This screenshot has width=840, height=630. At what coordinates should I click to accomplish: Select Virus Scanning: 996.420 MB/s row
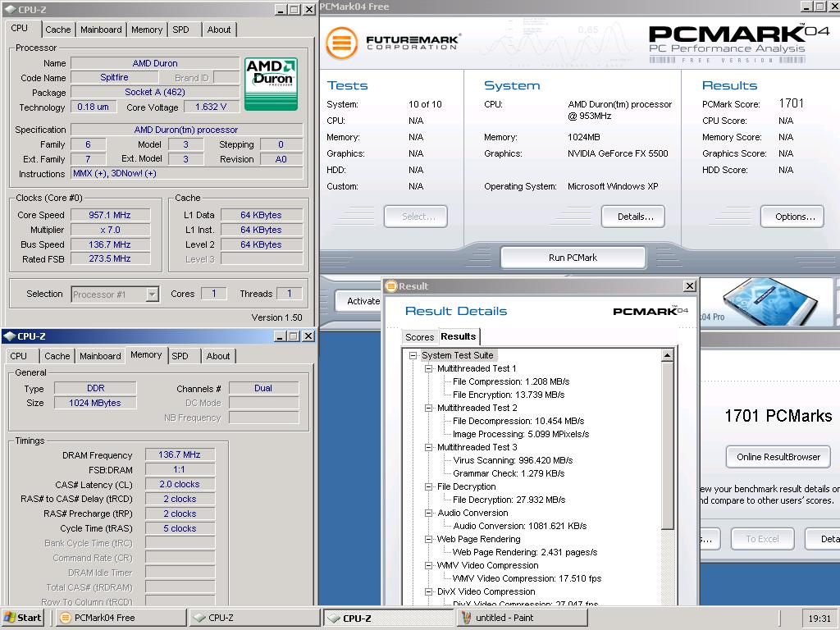513,460
